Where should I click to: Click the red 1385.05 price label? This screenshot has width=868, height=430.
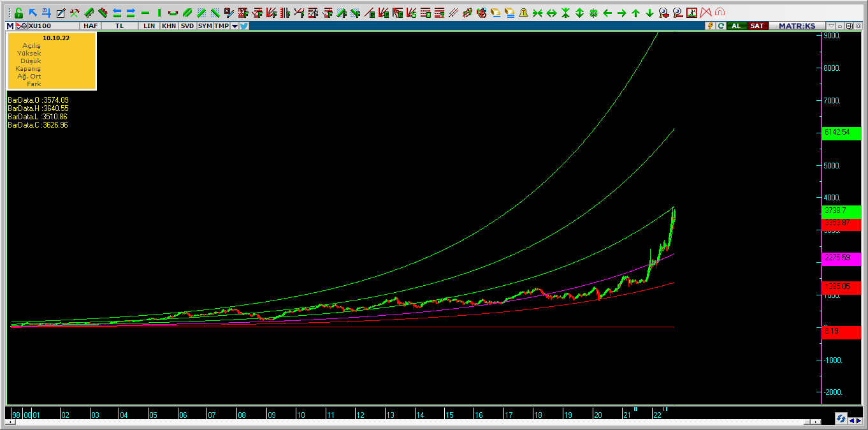pyautogui.click(x=842, y=287)
